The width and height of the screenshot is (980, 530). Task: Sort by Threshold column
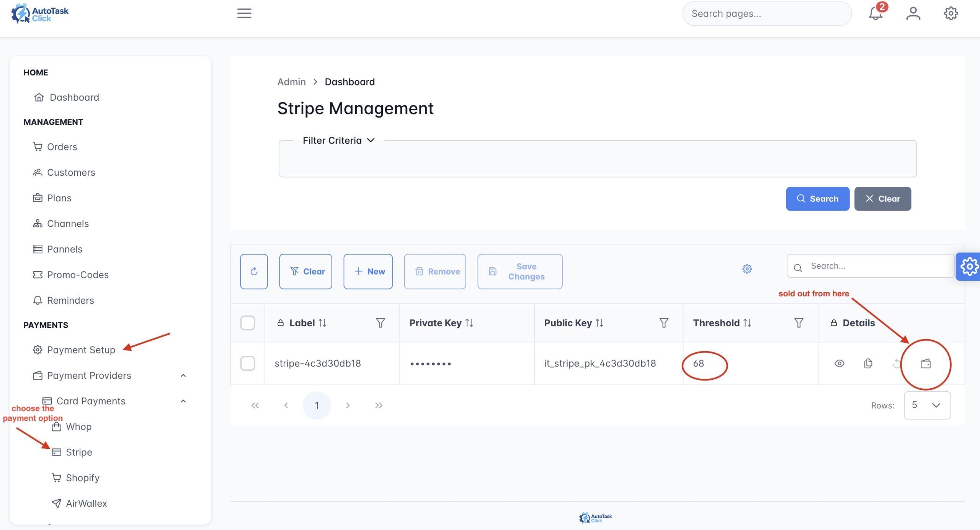[747, 323]
